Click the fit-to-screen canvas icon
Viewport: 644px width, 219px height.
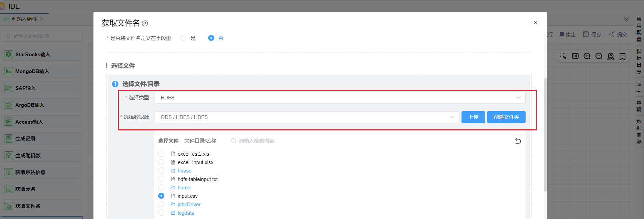575,56
